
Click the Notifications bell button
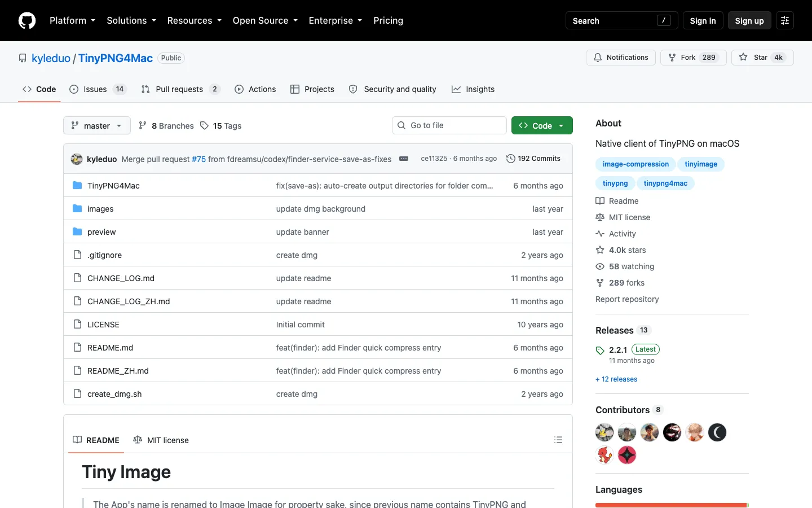point(621,58)
